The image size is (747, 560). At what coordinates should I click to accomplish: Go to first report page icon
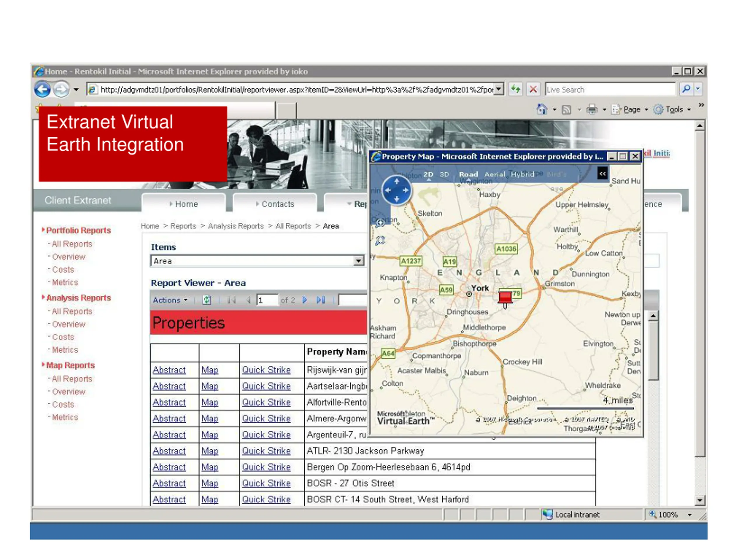click(231, 300)
